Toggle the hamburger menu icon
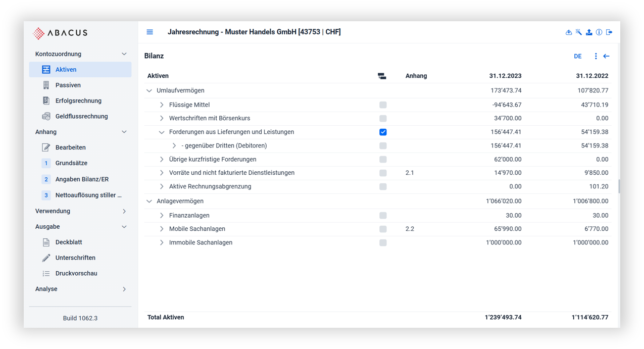The image size is (644, 349). pyautogui.click(x=150, y=32)
